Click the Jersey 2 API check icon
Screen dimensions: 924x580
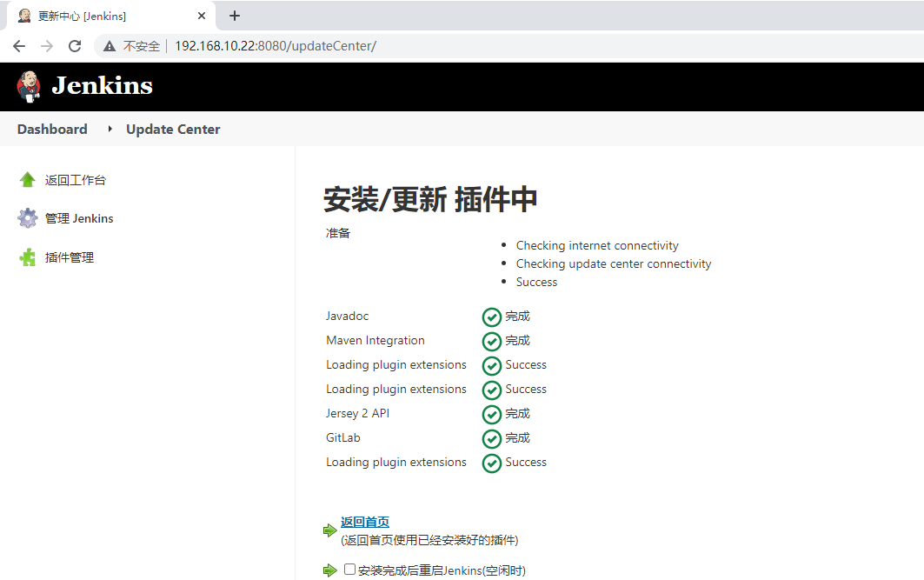coord(491,415)
